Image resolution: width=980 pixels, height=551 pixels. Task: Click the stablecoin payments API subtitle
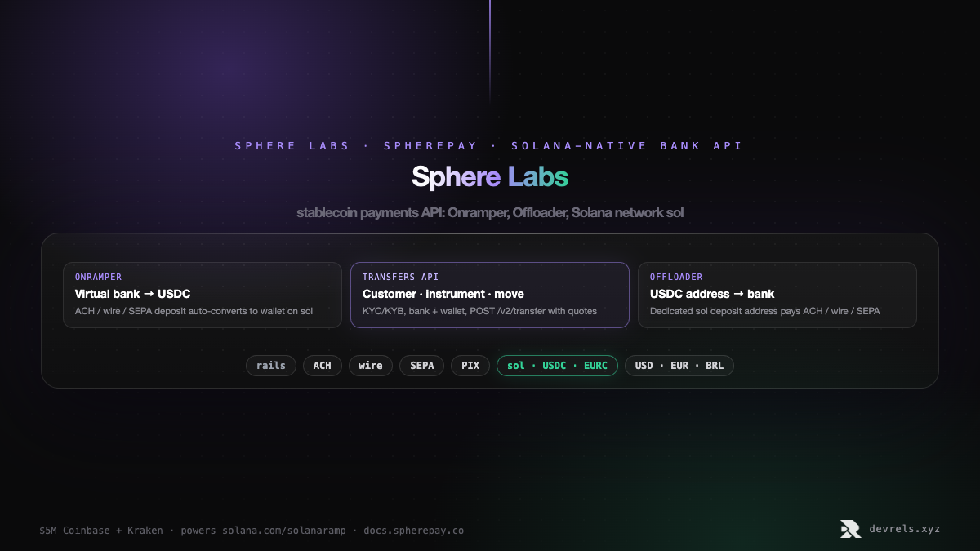click(490, 212)
